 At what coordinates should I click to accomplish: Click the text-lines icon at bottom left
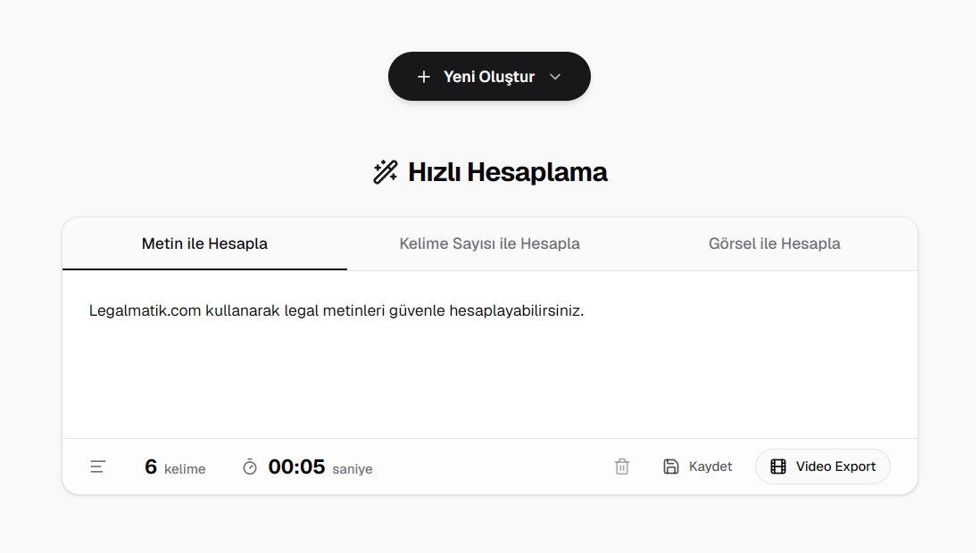tap(97, 466)
